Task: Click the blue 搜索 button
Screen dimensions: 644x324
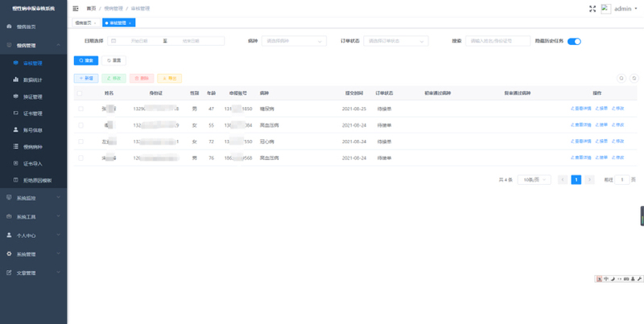Action: (85, 60)
